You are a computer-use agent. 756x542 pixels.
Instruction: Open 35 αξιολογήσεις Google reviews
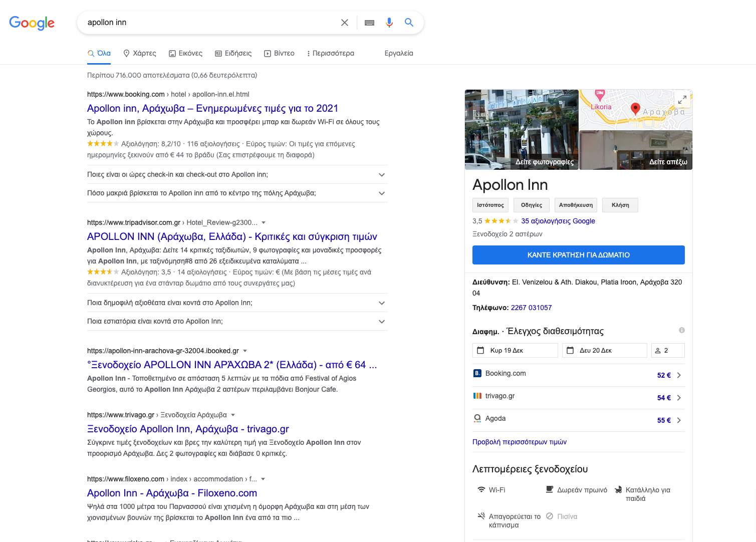tap(558, 221)
